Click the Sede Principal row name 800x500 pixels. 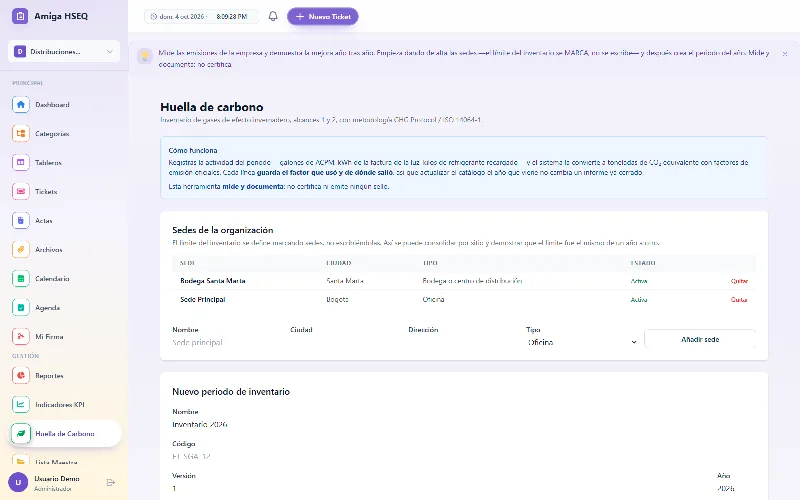(x=203, y=300)
